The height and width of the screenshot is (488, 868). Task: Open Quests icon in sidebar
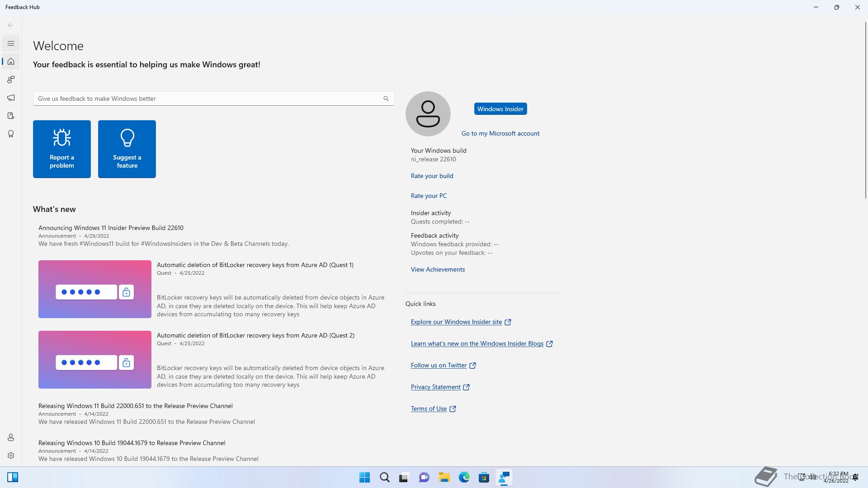tap(11, 116)
